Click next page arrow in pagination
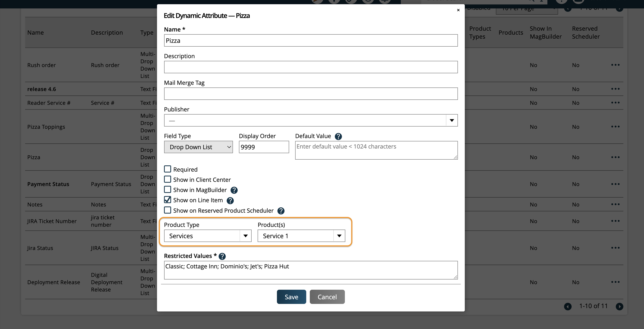The height and width of the screenshot is (329, 644). 619,306
